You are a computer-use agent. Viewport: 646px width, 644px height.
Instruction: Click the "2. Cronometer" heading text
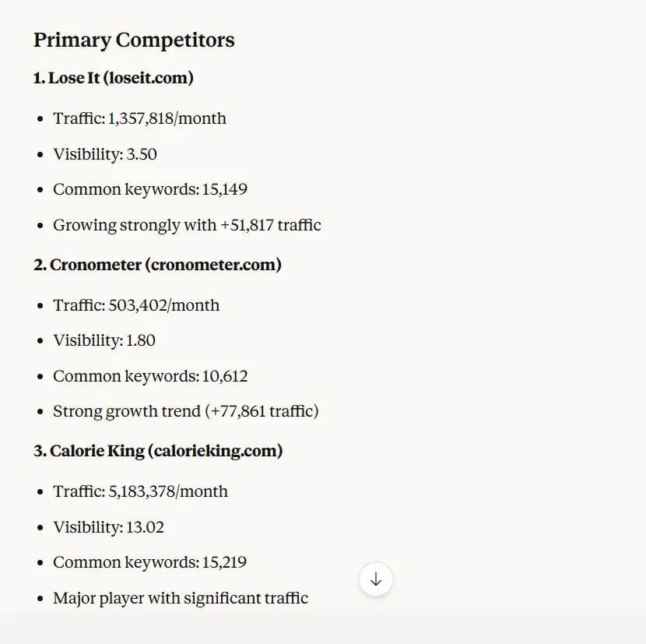(x=87, y=265)
